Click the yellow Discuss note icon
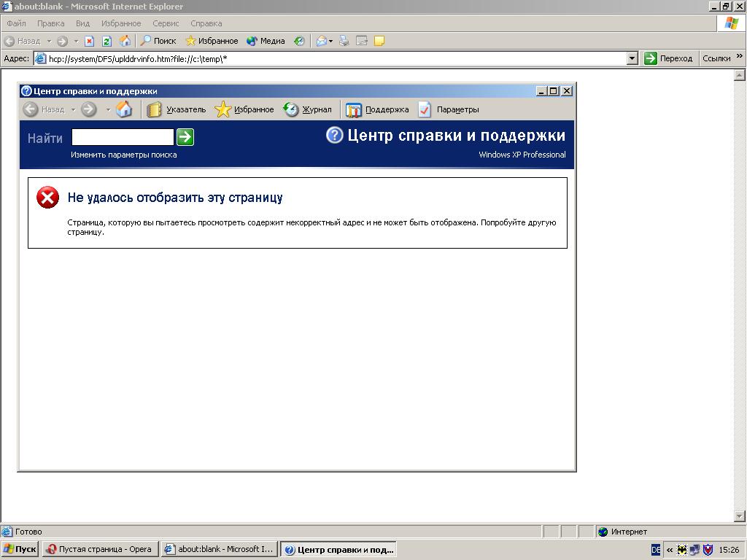Image resolution: width=747 pixels, height=560 pixels. click(379, 41)
